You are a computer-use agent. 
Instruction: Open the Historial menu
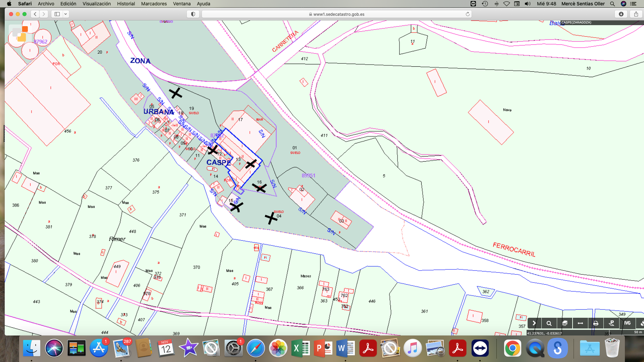point(126,4)
